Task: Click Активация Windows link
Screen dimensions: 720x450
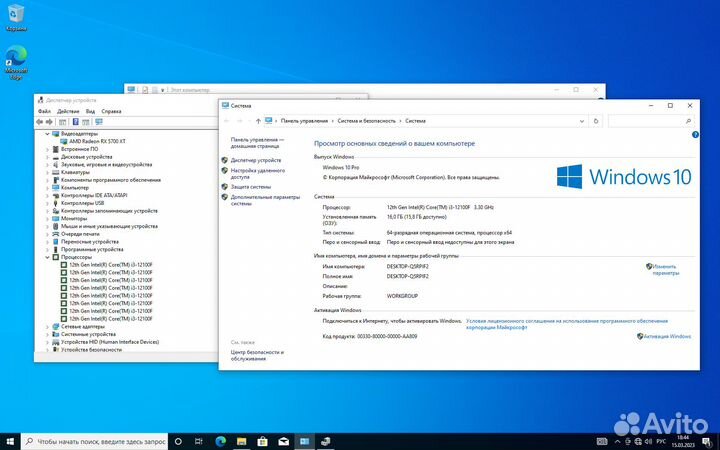Action: tap(667, 336)
